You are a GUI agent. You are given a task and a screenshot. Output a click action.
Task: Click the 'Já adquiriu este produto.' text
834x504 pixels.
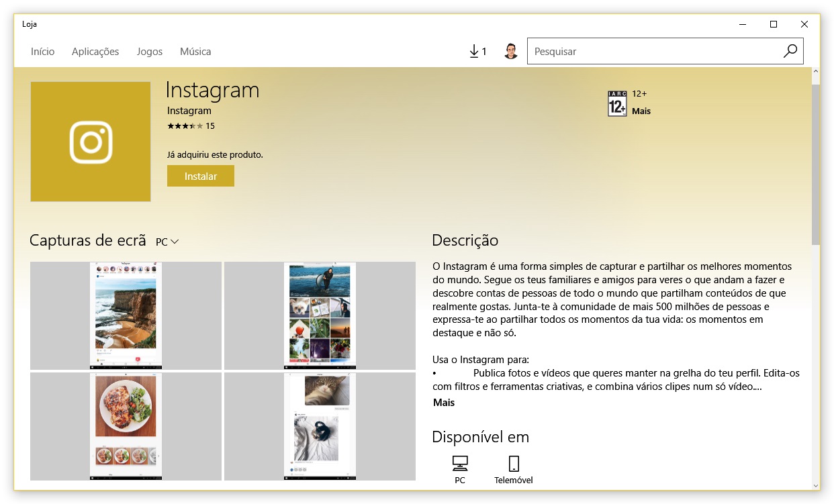click(x=215, y=155)
